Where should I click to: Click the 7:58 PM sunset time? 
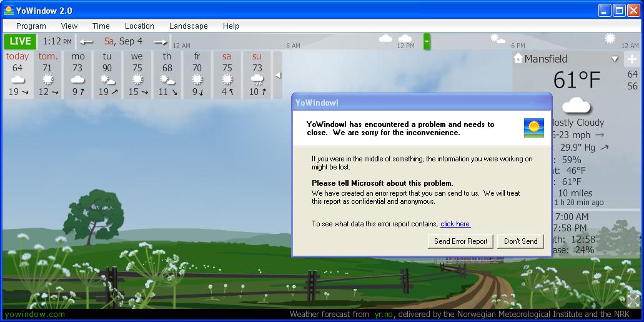[571, 228]
